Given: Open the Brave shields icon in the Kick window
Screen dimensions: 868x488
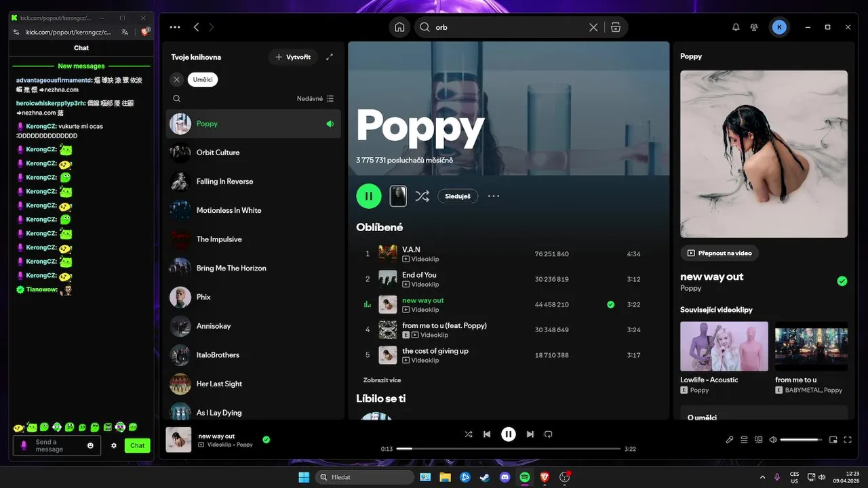Looking at the screenshot, I should coord(144,32).
